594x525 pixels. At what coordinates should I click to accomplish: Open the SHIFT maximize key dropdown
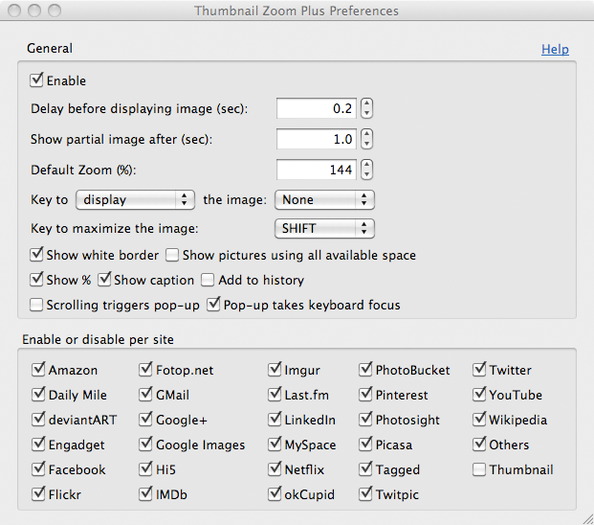324,228
